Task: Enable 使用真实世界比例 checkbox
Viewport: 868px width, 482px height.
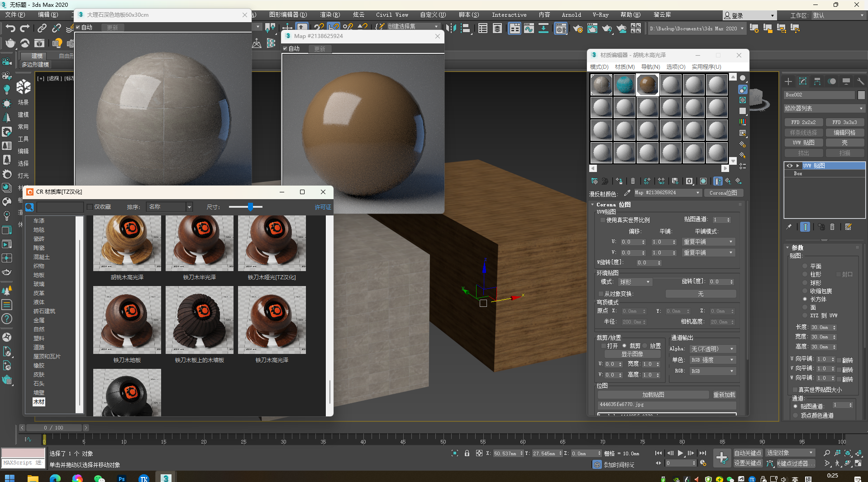Action: tap(602, 220)
